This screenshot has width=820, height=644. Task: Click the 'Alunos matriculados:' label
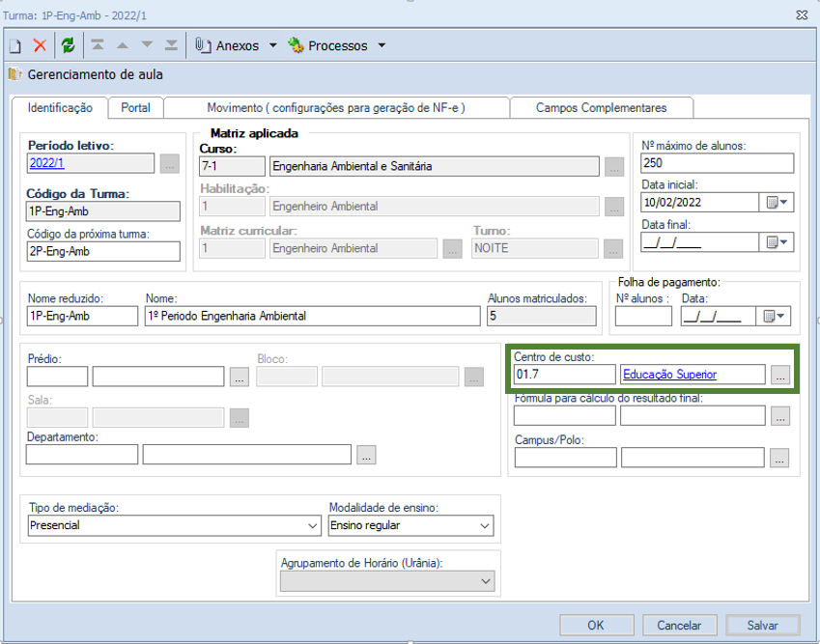[538, 298]
